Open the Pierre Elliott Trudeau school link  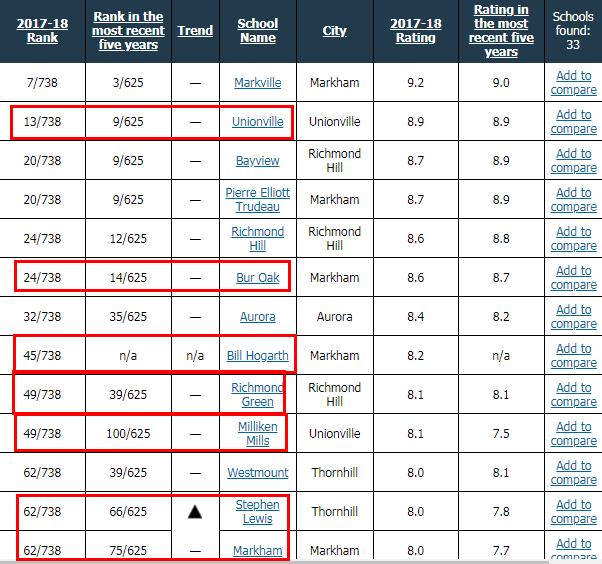[257, 200]
